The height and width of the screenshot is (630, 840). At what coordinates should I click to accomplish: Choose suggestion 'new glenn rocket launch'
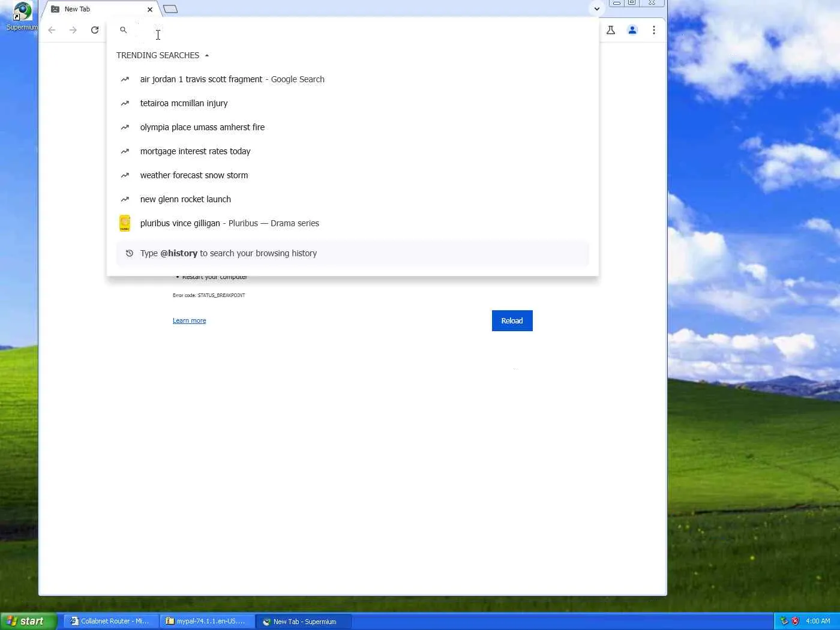pyautogui.click(x=353, y=199)
